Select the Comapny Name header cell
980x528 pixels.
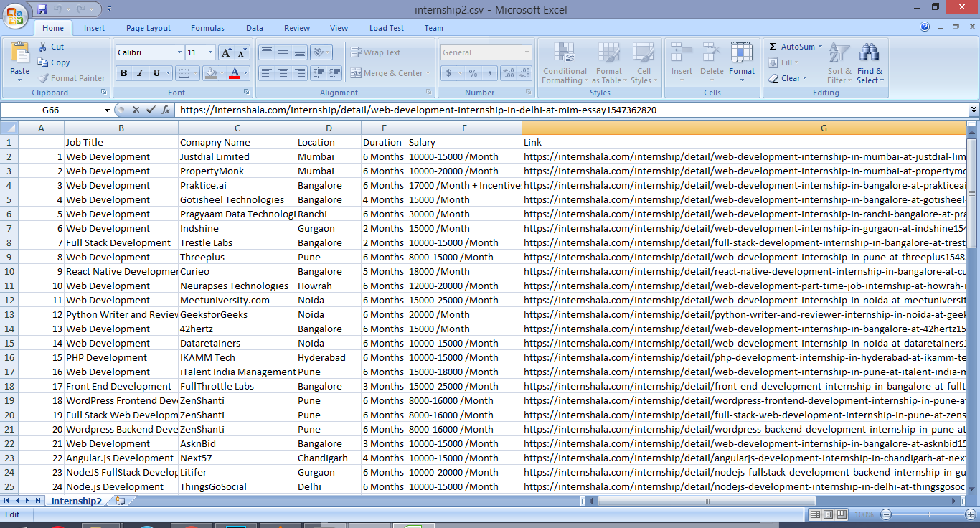pos(237,142)
